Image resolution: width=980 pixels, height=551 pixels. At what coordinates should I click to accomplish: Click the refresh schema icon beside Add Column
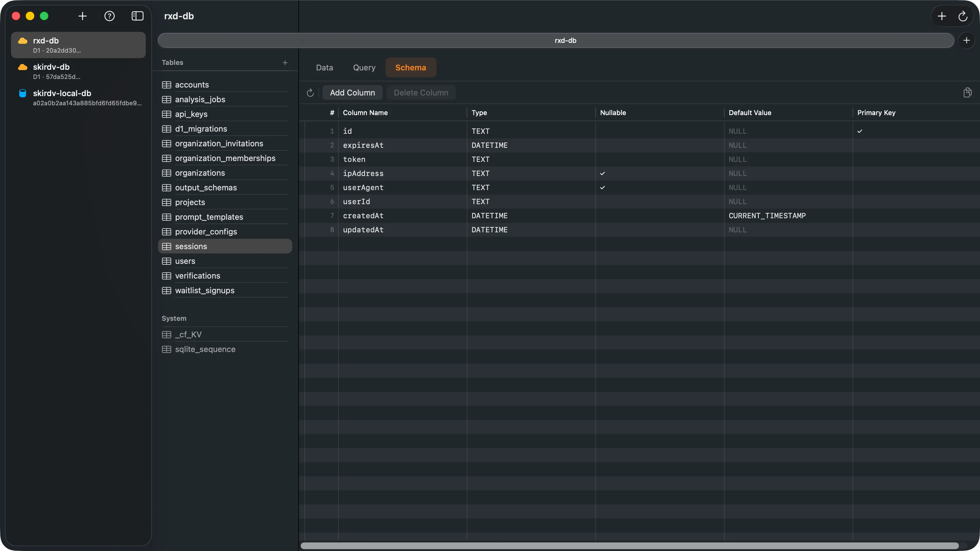(310, 92)
